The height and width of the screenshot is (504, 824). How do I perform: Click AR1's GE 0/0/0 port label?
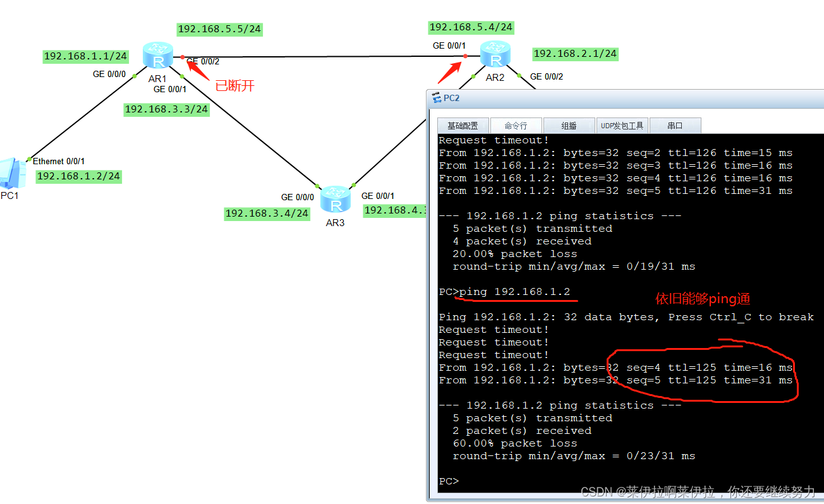[110, 74]
